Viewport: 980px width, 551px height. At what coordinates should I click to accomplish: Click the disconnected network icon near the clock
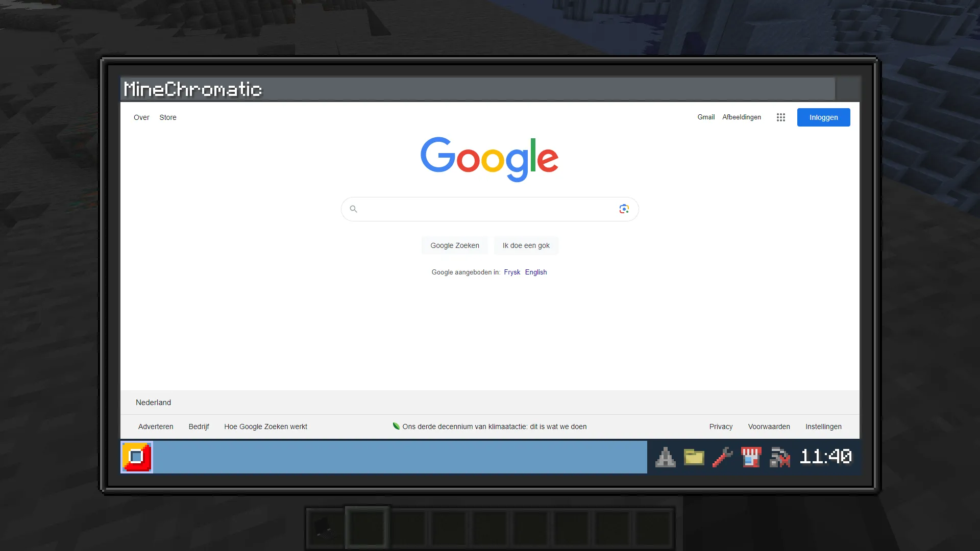point(779,457)
